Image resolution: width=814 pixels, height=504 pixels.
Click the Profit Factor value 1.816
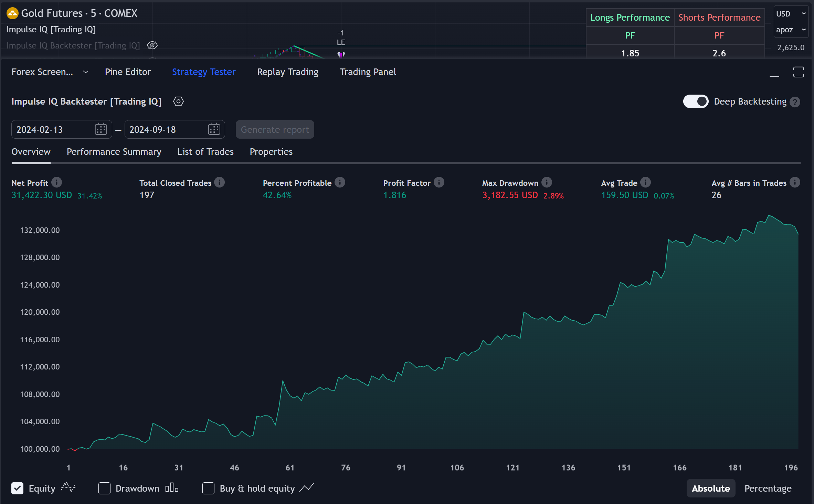click(394, 195)
